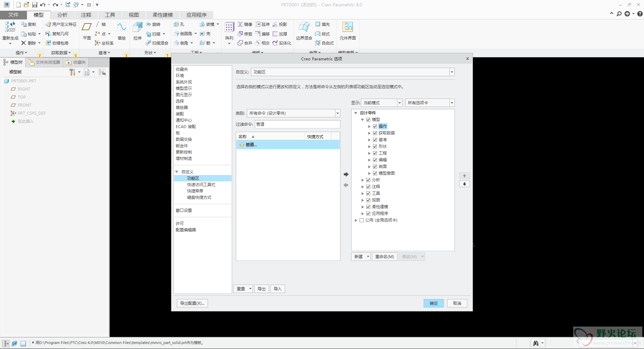Toggle the 获取数据 group checkbox
This screenshot has height=349, width=644.
point(375,133)
